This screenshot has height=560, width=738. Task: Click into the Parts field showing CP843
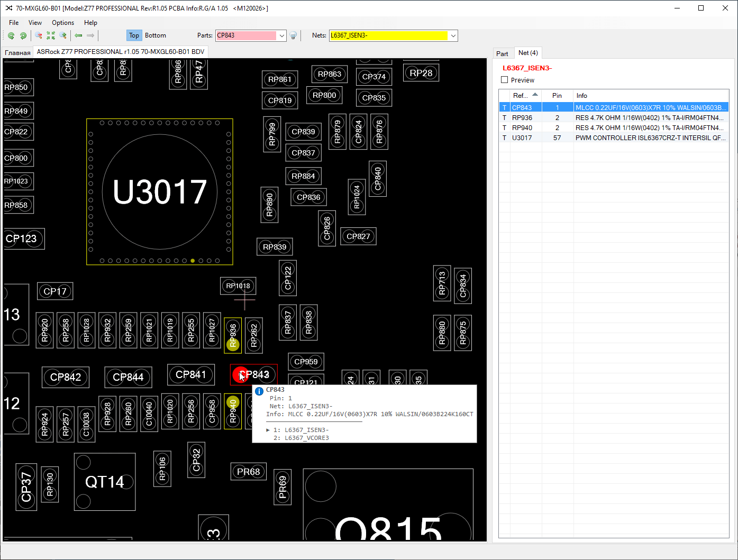(x=246, y=35)
